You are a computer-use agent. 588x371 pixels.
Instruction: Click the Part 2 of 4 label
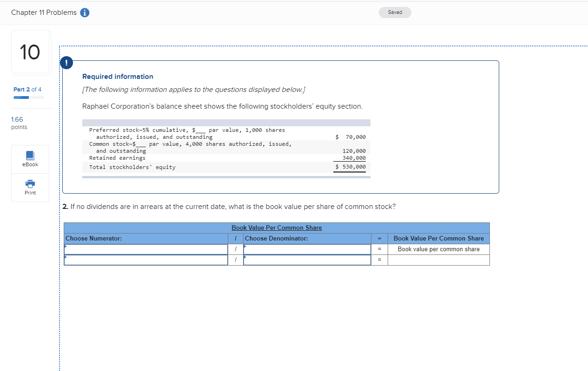click(27, 89)
